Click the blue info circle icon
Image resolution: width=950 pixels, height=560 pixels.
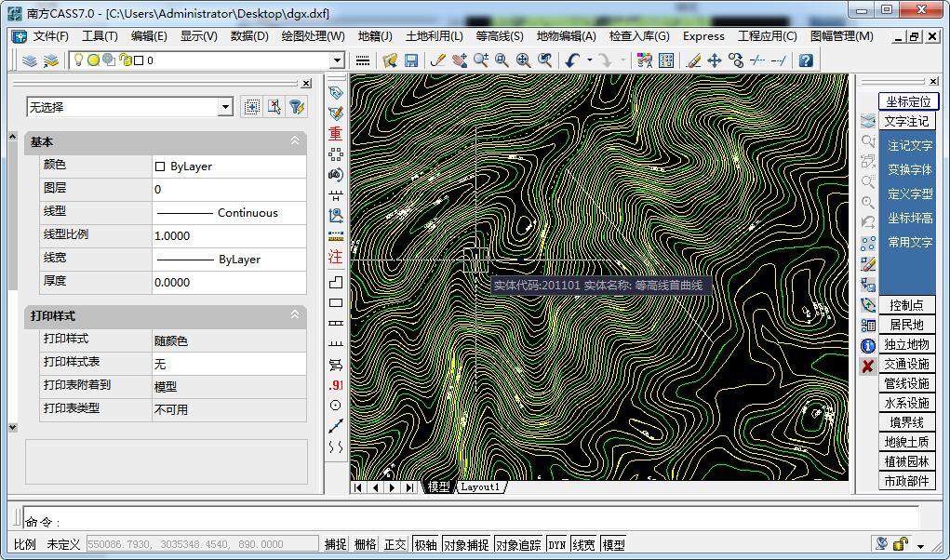[x=868, y=346]
